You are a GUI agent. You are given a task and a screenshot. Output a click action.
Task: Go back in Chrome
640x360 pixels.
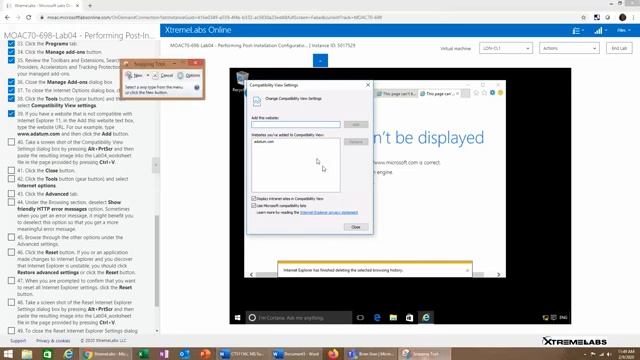[7, 18]
